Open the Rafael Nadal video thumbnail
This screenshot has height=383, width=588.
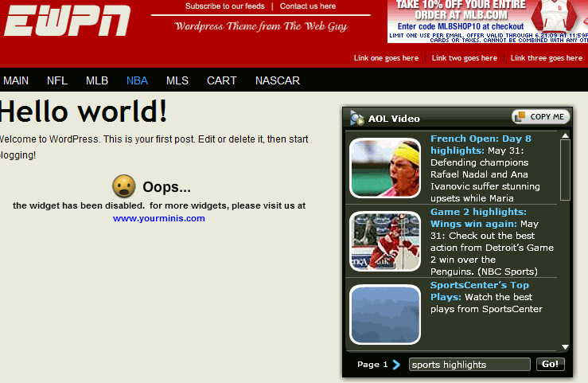385,168
